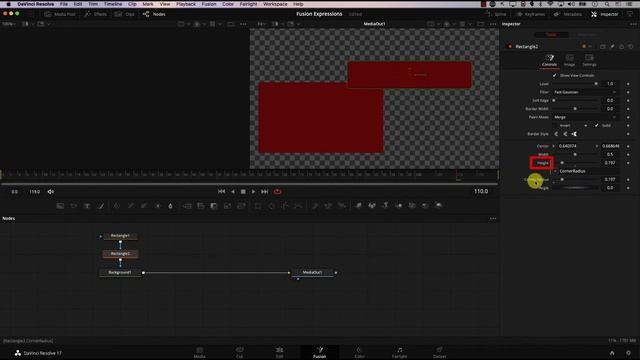640x360 pixels.
Task: Open project settings gear icon
Action: [628, 353]
